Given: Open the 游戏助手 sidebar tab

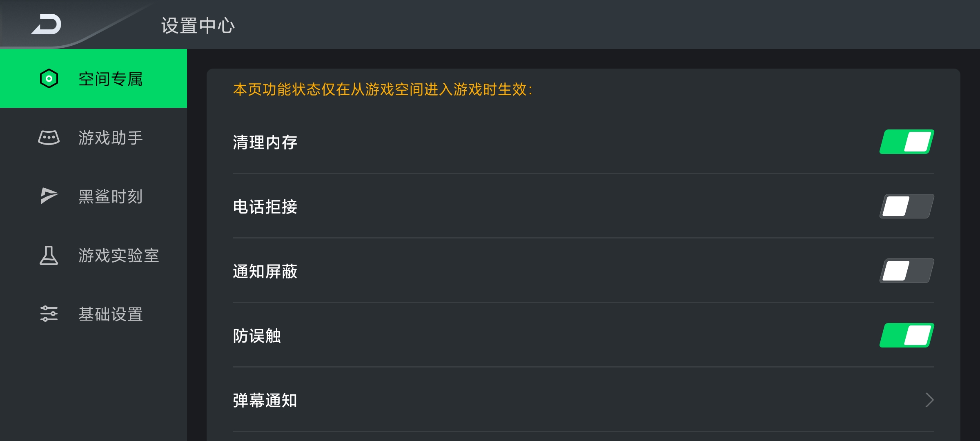Looking at the screenshot, I should (x=94, y=138).
